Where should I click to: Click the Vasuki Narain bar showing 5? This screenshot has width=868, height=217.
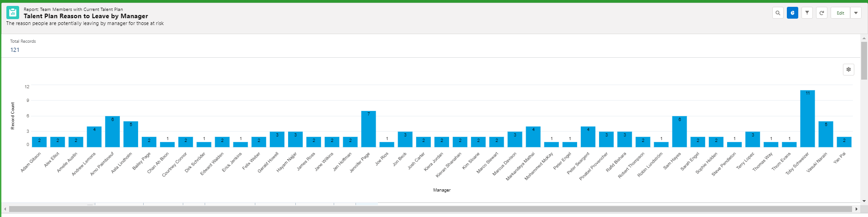826,134
